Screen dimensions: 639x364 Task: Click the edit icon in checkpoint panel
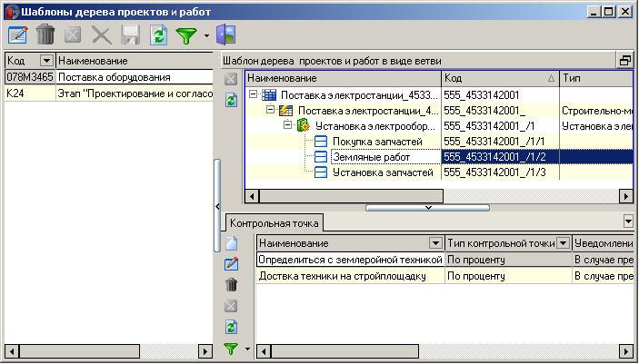pos(231,264)
